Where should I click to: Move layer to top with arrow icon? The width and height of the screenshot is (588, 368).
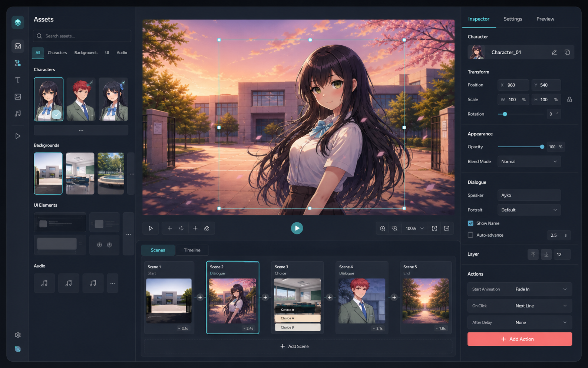point(533,254)
